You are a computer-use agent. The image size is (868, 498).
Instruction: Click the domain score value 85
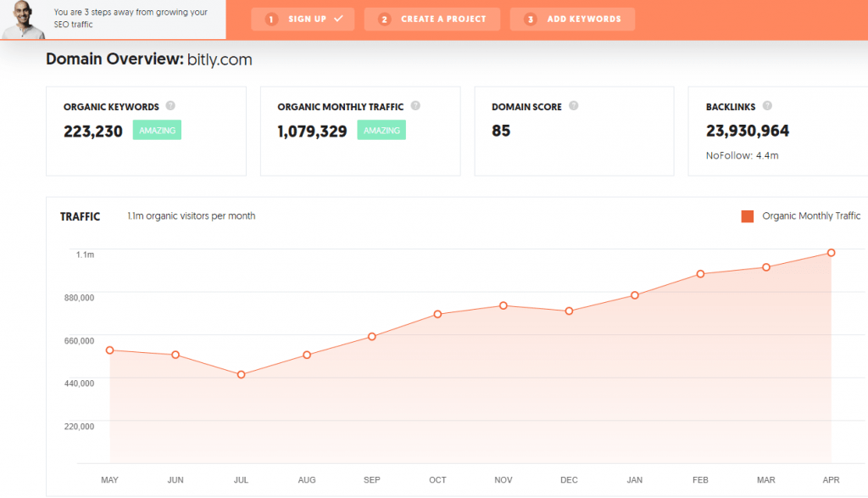coord(501,131)
